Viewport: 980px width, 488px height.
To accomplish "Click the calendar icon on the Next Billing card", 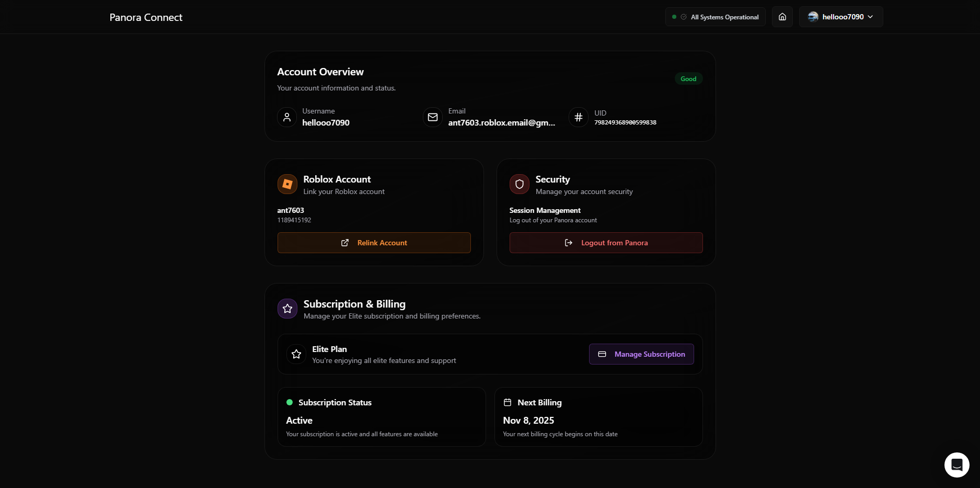I will coord(507,402).
